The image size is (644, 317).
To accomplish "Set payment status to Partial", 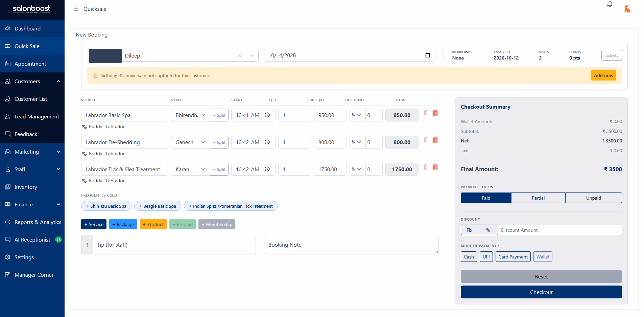I will 538,198.
